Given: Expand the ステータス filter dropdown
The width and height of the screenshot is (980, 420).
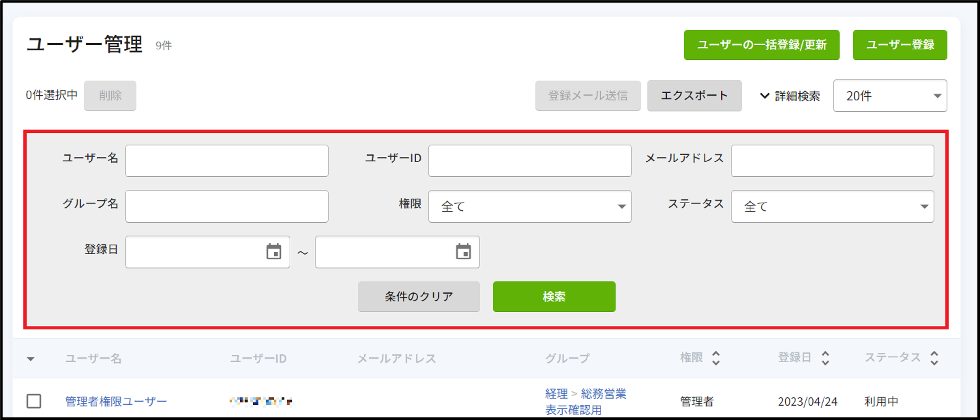Looking at the screenshot, I should click(832, 206).
